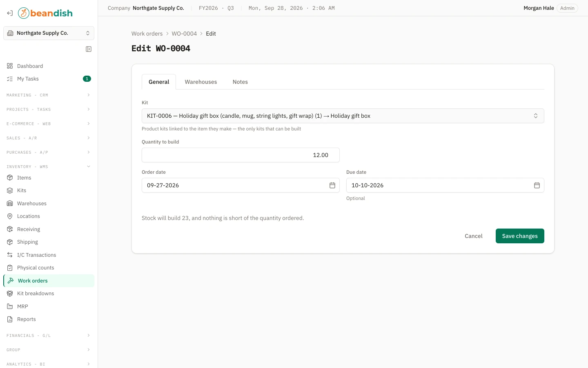The width and height of the screenshot is (588, 368).
Task: Open MRP page
Action: (x=49, y=307)
